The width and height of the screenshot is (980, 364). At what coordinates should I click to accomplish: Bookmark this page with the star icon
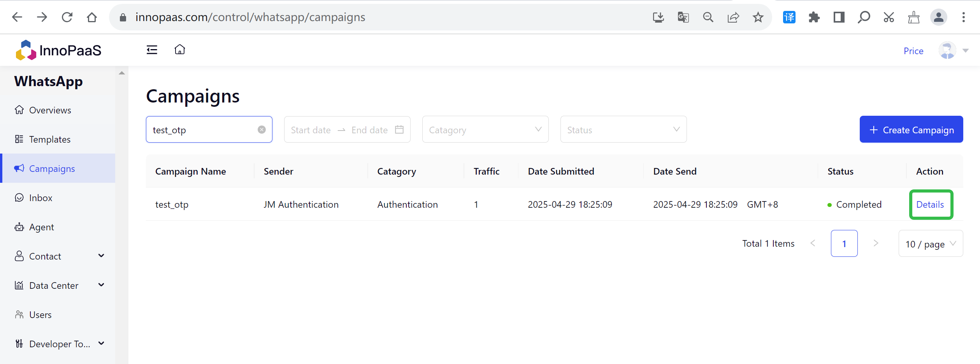tap(758, 17)
